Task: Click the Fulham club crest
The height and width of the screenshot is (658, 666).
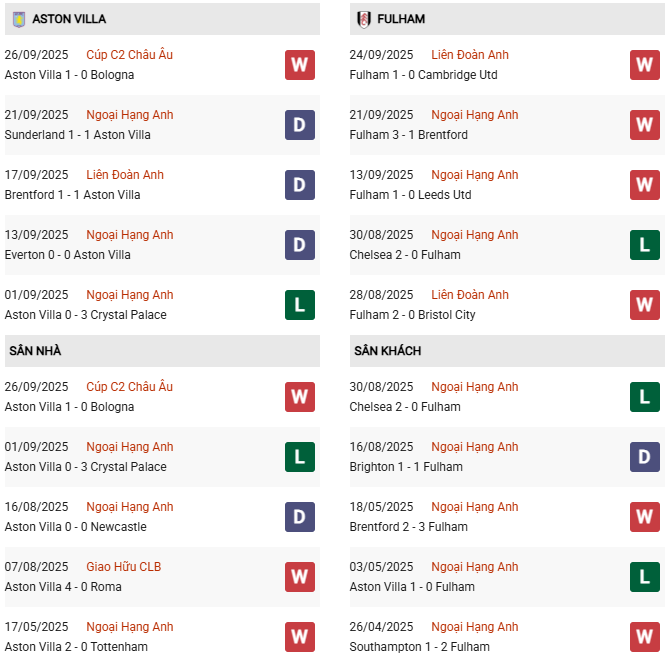Action: point(363,19)
